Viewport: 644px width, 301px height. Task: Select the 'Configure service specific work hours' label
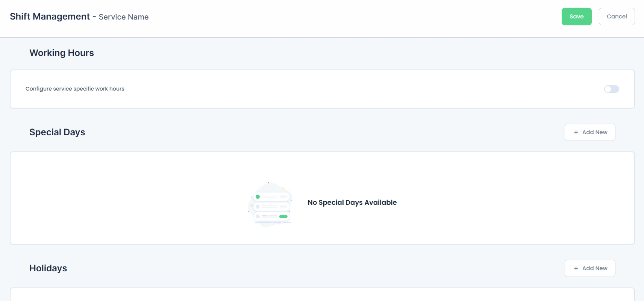(x=75, y=89)
